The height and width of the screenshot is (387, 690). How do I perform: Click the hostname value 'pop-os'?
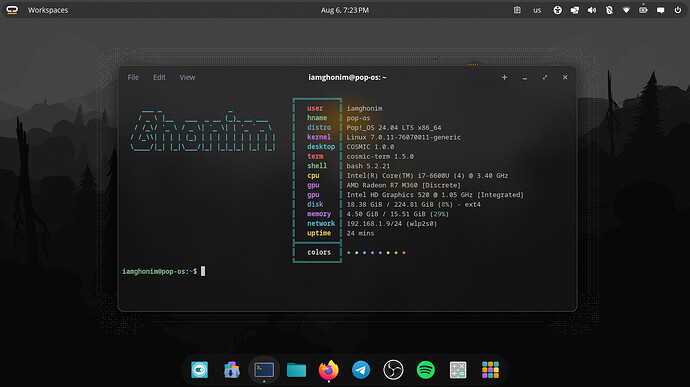[x=358, y=118]
